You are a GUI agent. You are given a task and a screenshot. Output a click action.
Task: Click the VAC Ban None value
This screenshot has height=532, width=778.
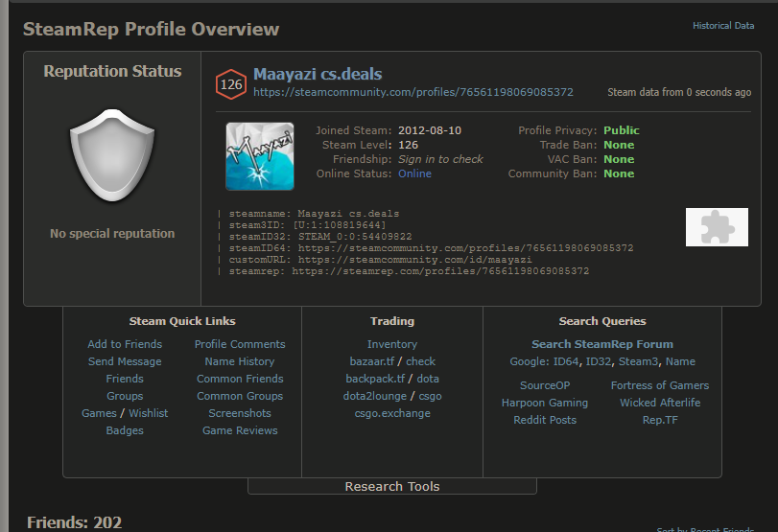(619, 159)
